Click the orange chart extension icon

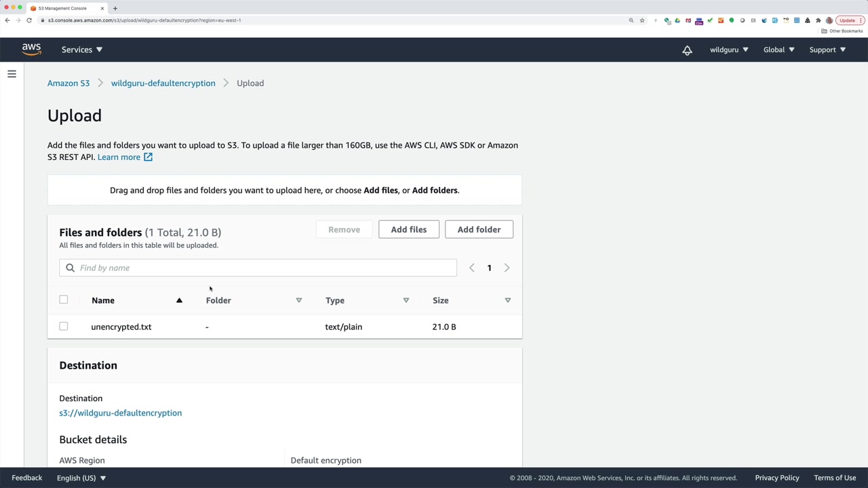(721, 20)
